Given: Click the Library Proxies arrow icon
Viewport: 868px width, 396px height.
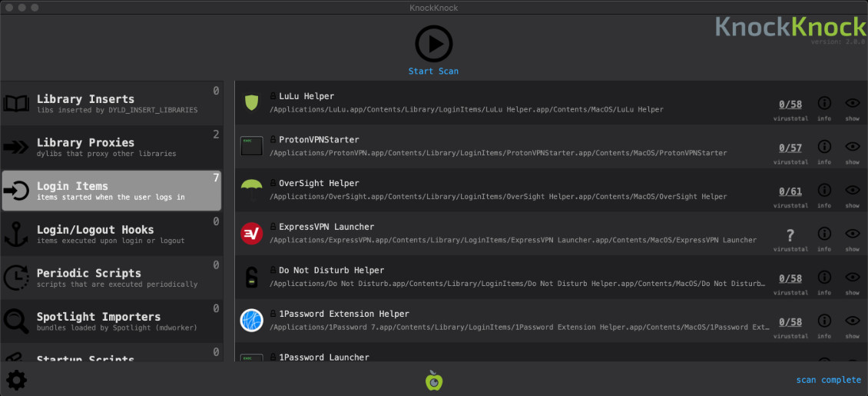Looking at the screenshot, I should pyautogui.click(x=16, y=147).
